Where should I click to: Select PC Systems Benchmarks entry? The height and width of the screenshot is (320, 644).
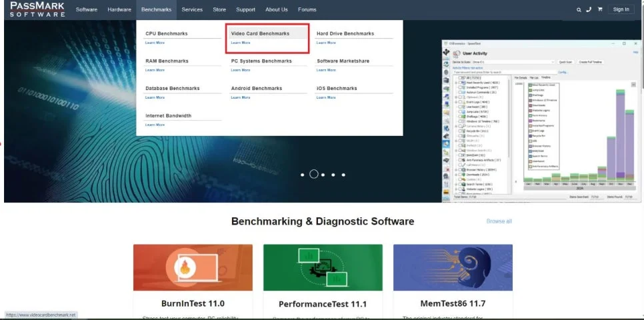tap(261, 61)
